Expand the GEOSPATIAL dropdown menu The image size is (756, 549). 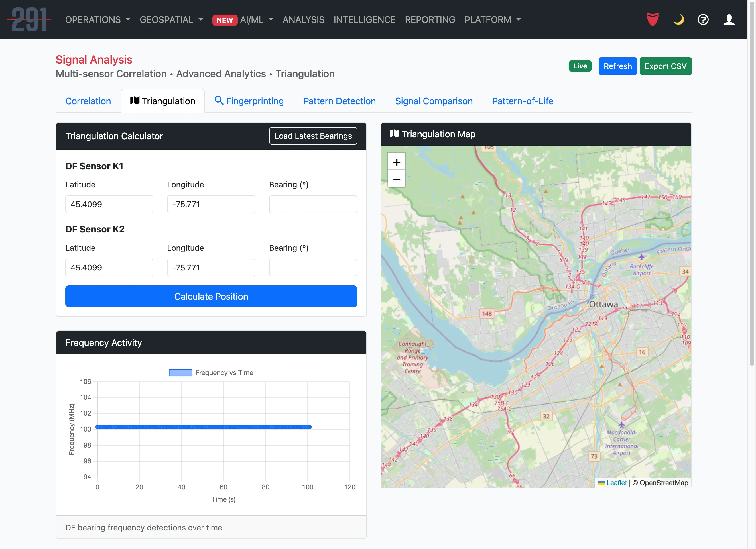click(x=171, y=20)
